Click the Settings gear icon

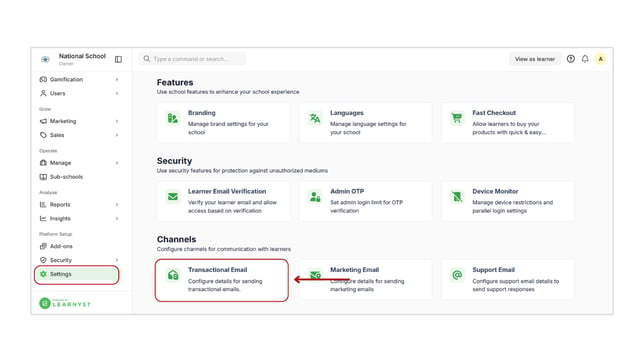point(43,274)
